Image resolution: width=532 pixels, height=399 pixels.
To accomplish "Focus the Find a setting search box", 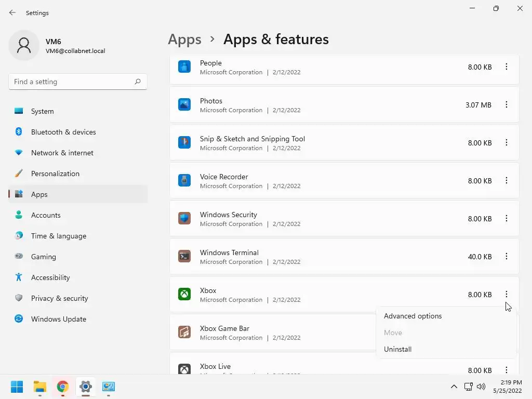I will point(73,82).
